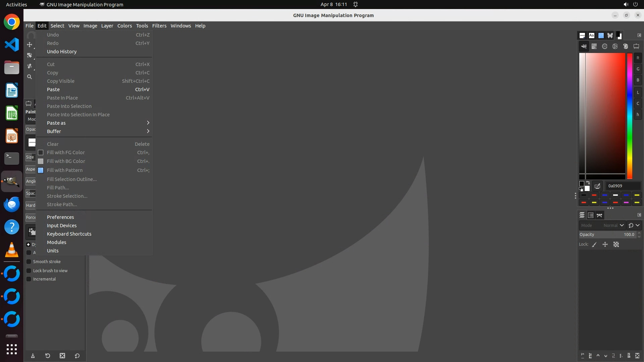Select the CMYK color selector icon

594,47
